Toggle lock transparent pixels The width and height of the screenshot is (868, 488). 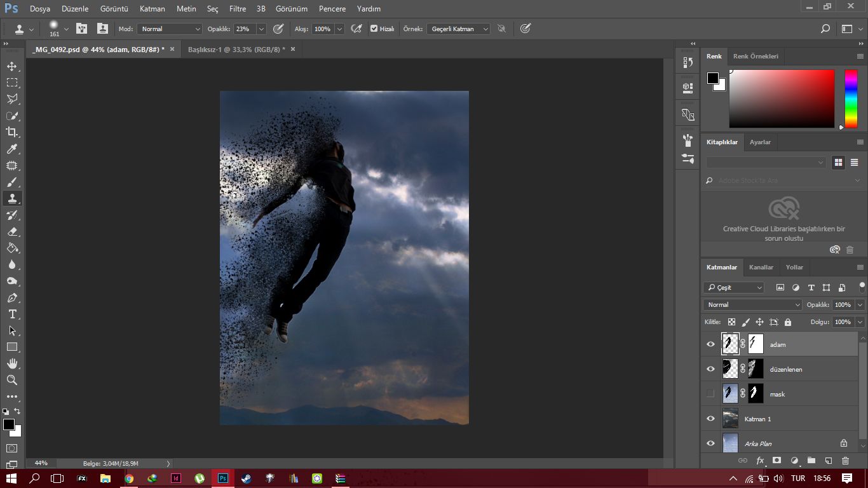point(731,322)
